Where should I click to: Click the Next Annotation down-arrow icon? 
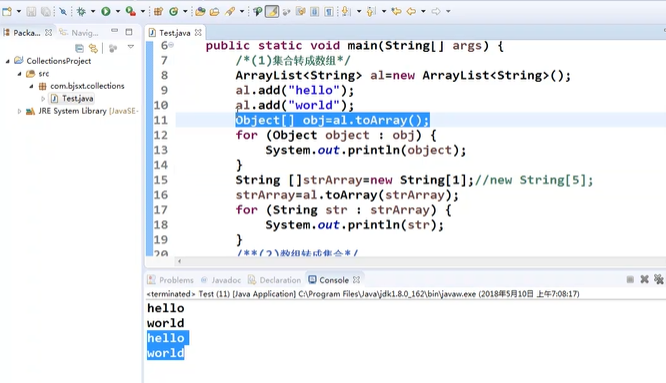(347, 11)
